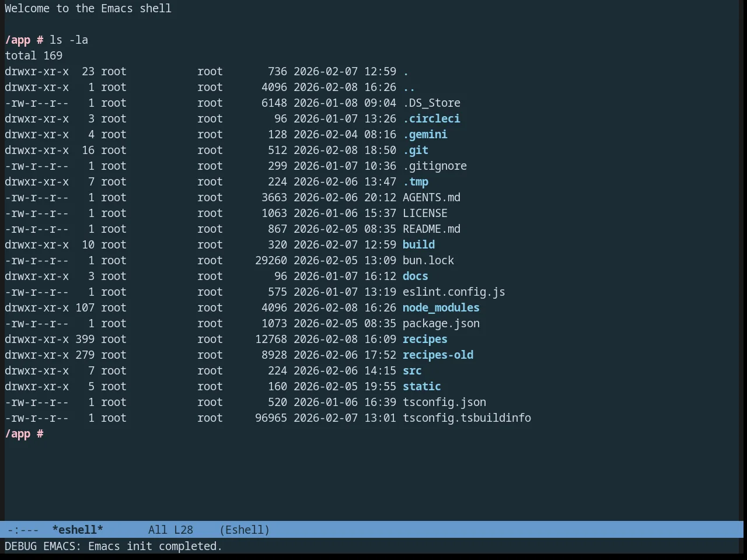
Task: Select the eslint.config.js file name
Action: coord(454,292)
